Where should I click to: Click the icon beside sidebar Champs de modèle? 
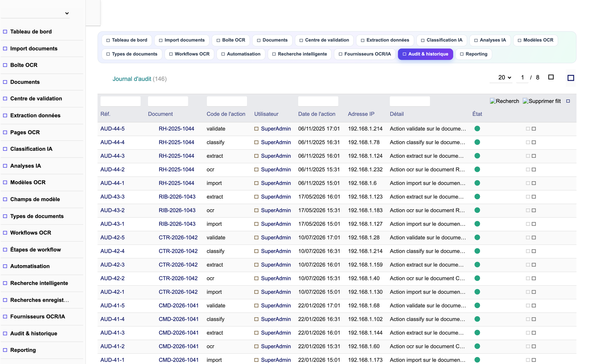click(5, 199)
